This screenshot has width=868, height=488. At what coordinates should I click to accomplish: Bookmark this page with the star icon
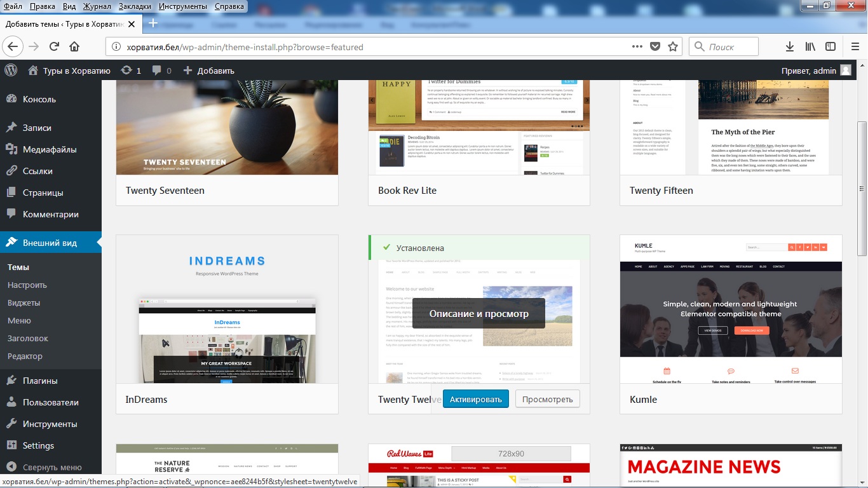pos(673,46)
